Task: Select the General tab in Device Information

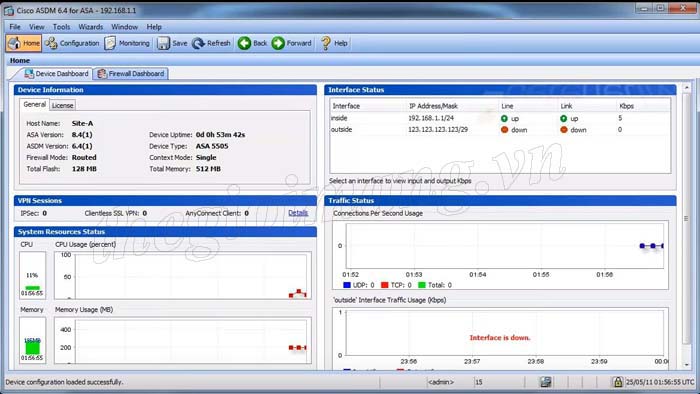Action: pyautogui.click(x=34, y=104)
